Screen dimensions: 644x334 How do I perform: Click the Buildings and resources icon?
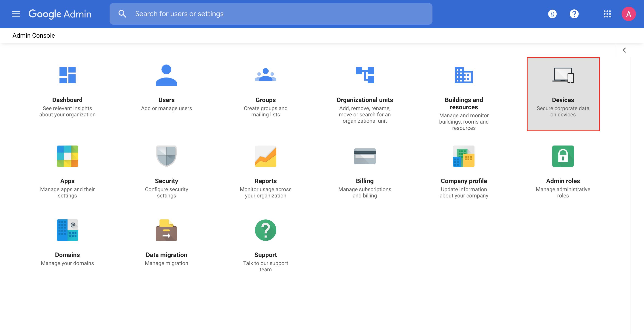point(464,75)
